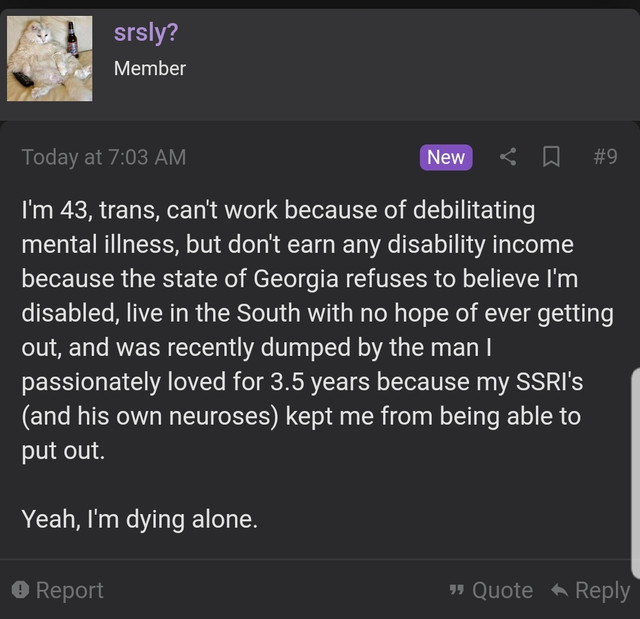This screenshot has width=640, height=619.
Task: Quote this post
Action: [x=501, y=591]
